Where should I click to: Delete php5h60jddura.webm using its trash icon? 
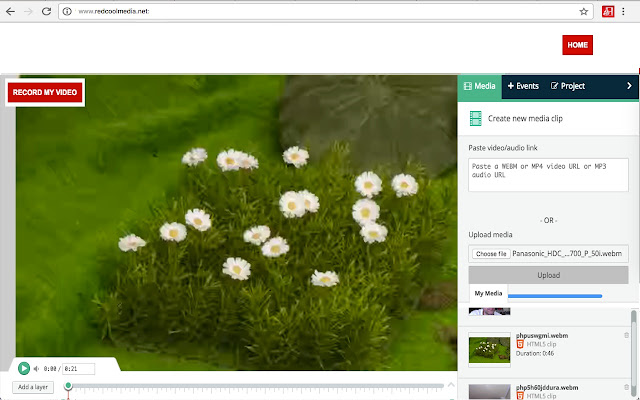(627, 387)
